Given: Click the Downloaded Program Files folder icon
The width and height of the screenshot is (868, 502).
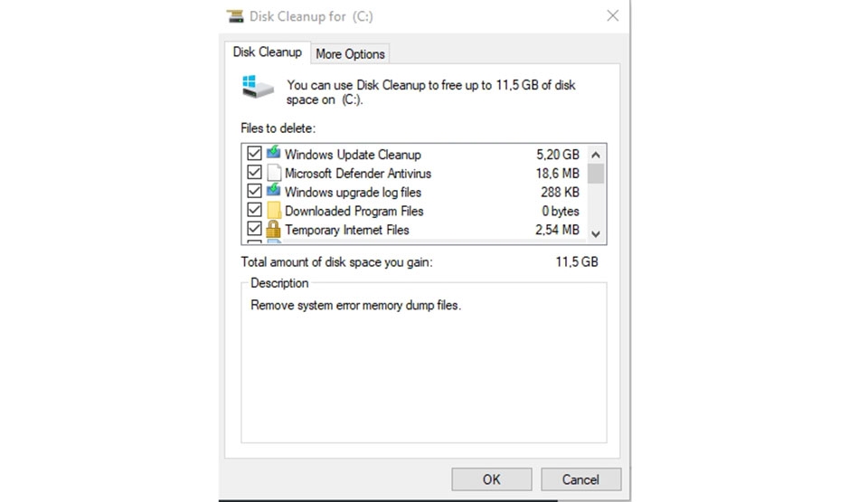Looking at the screenshot, I should (273, 211).
